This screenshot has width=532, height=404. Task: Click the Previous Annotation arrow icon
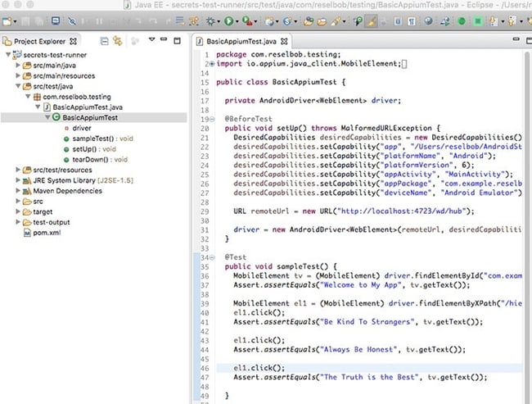pyautogui.click(x=512, y=21)
